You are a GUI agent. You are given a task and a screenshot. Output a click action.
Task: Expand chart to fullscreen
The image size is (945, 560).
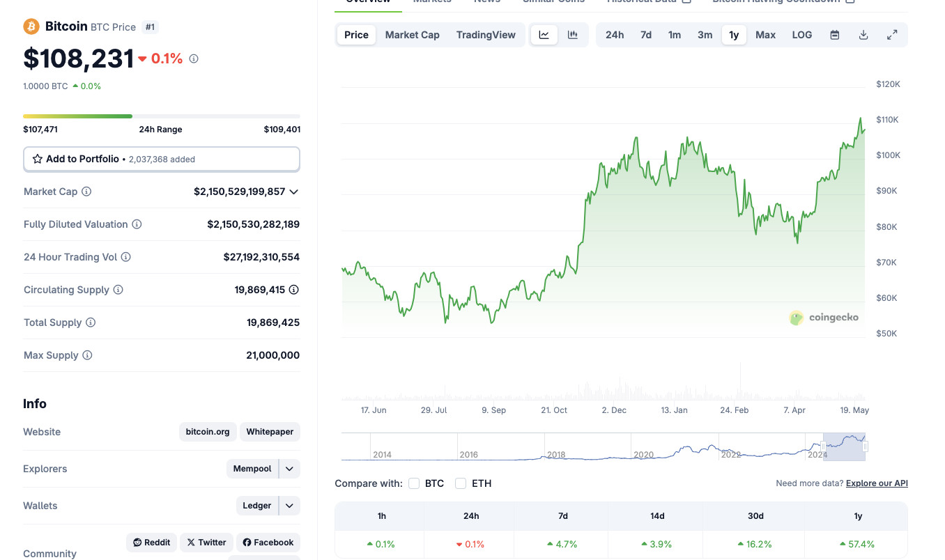click(892, 35)
